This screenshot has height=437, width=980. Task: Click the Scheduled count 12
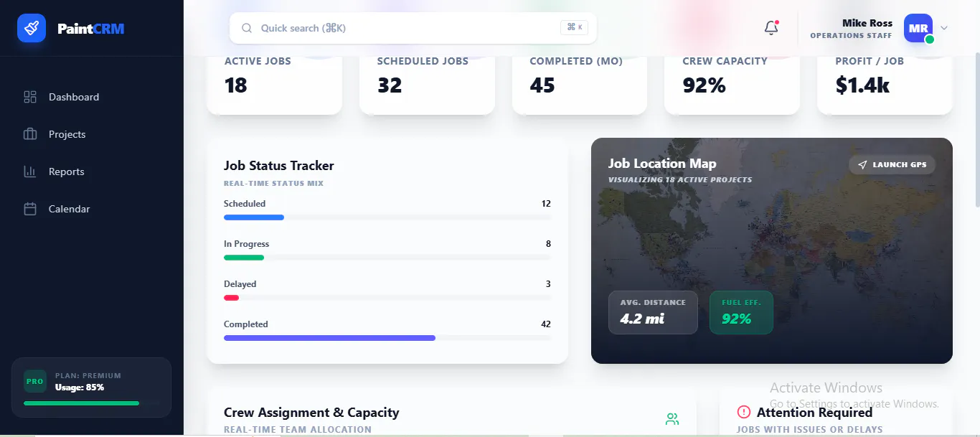[x=546, y=204]
